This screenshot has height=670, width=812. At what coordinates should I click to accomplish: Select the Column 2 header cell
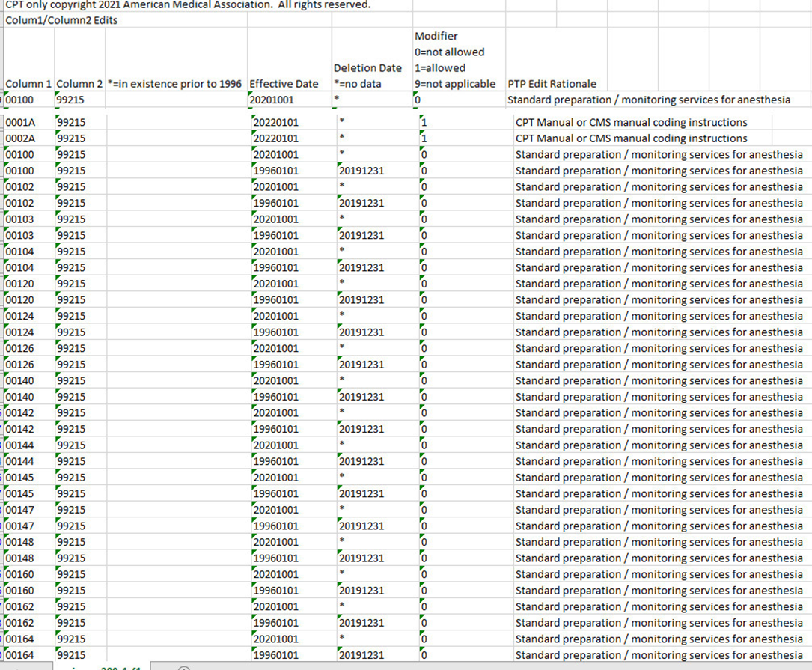[x=79, y=83]
